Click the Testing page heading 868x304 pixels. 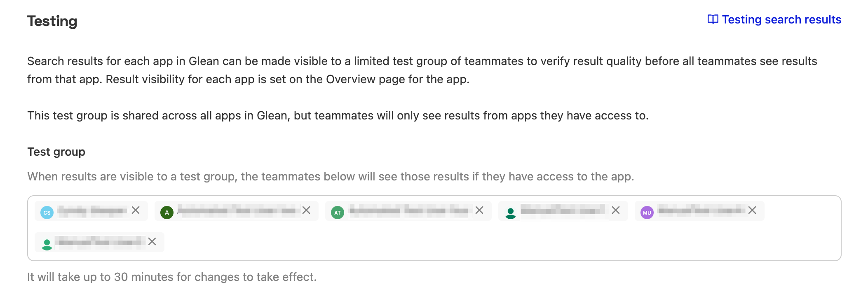tap(52, 21)
